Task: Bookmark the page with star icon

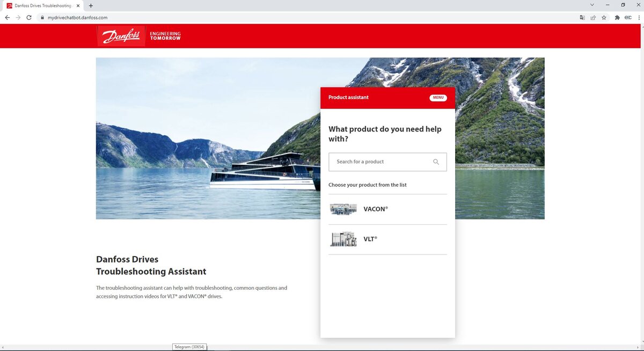Action: (604, 18)
